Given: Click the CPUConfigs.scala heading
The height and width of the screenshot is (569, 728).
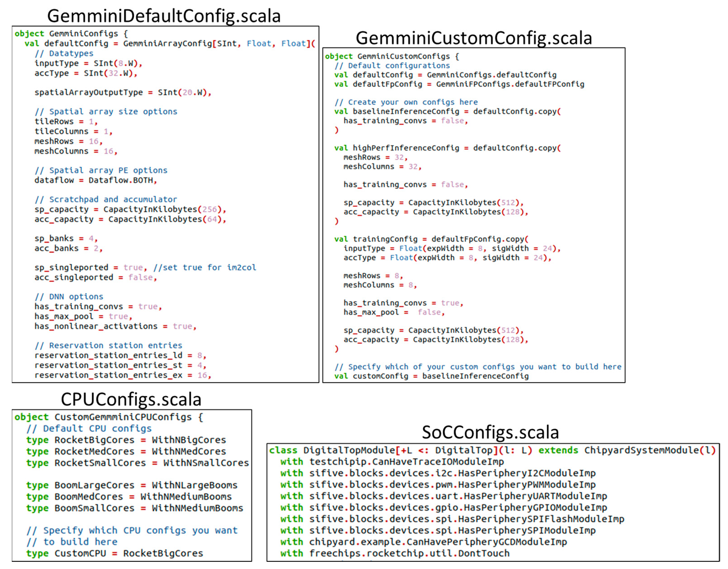Looking at the screenshot, I should tap(131, 399).
